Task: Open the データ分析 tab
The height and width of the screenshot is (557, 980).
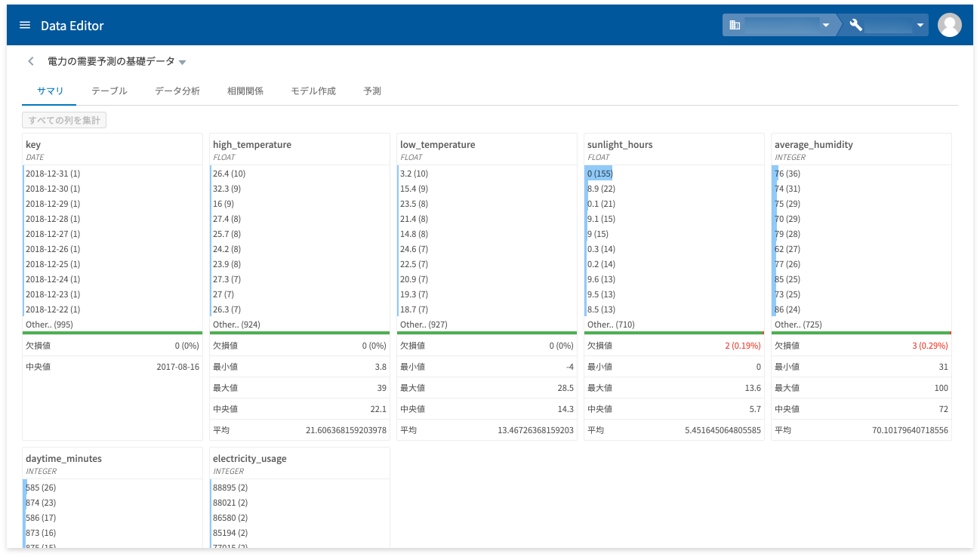Action: click(177, 91)
